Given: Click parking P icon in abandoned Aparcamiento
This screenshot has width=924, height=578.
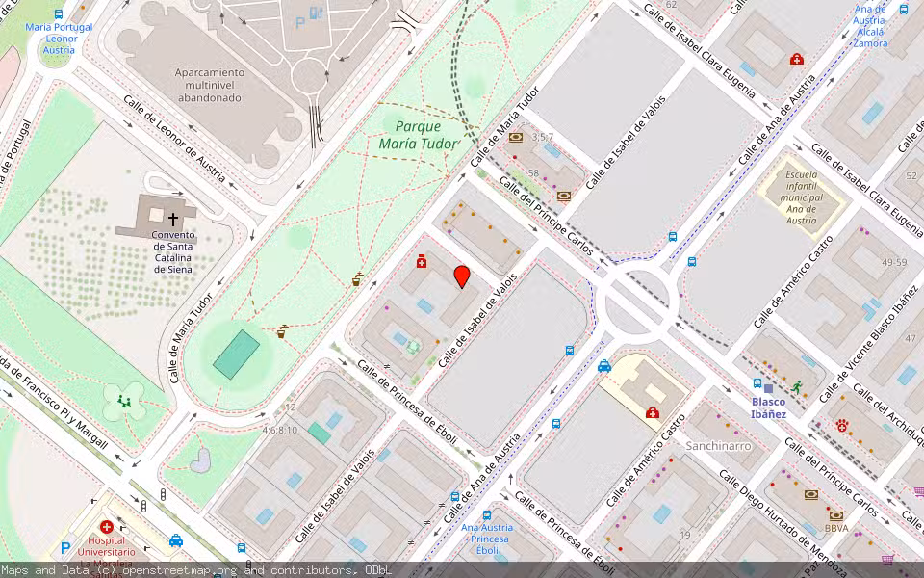Looking at the screenshot, I should [300, 23].
